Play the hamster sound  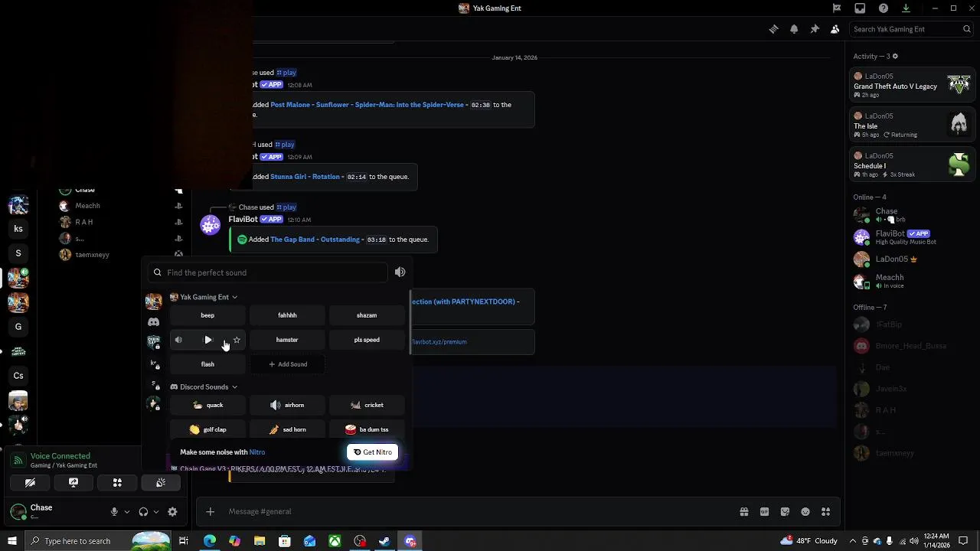287,340
